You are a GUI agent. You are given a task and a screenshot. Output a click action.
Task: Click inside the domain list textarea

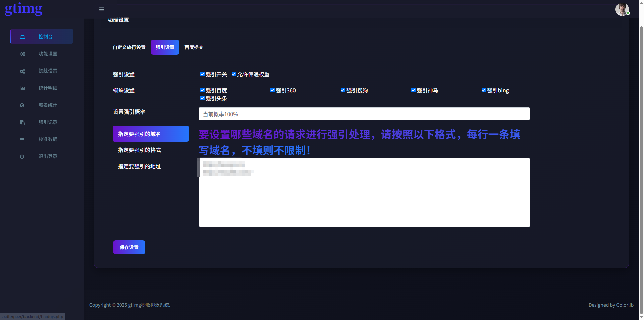coord(364,192)
